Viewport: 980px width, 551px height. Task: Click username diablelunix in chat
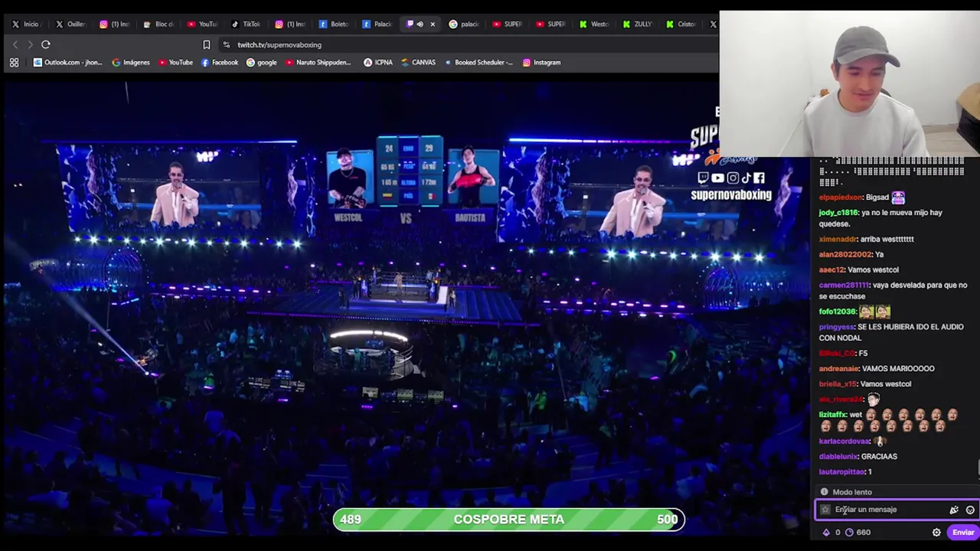[838, 456]
